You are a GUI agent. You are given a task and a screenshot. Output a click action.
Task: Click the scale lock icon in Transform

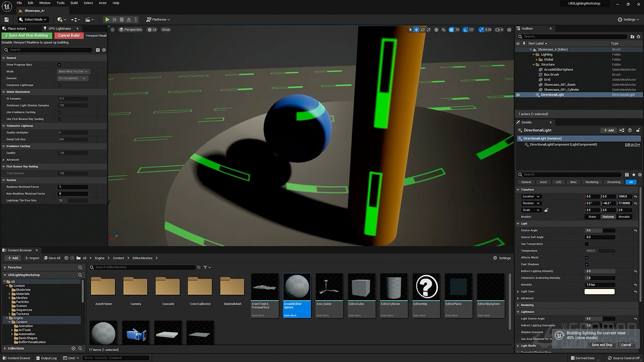[x=546, y=210]
